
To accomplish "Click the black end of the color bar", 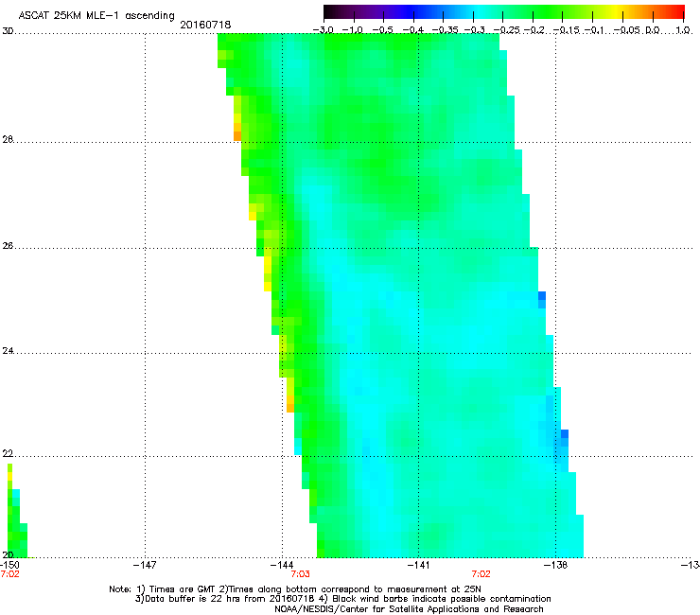I will pos(329,12).
